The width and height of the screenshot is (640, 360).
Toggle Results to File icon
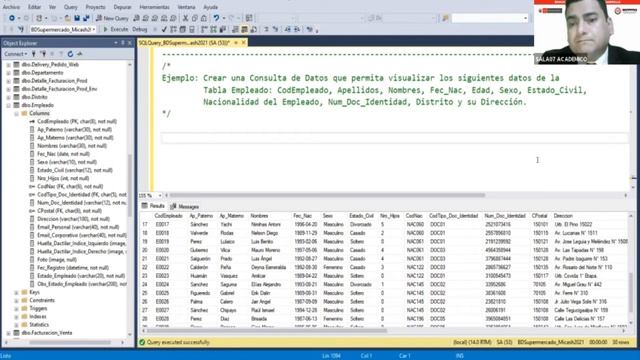coord(253,29)
